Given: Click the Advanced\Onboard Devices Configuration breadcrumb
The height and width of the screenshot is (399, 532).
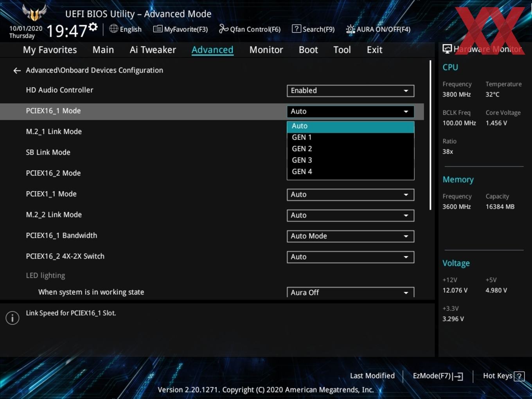Looking at the screenshot, I should pos(94,70).
